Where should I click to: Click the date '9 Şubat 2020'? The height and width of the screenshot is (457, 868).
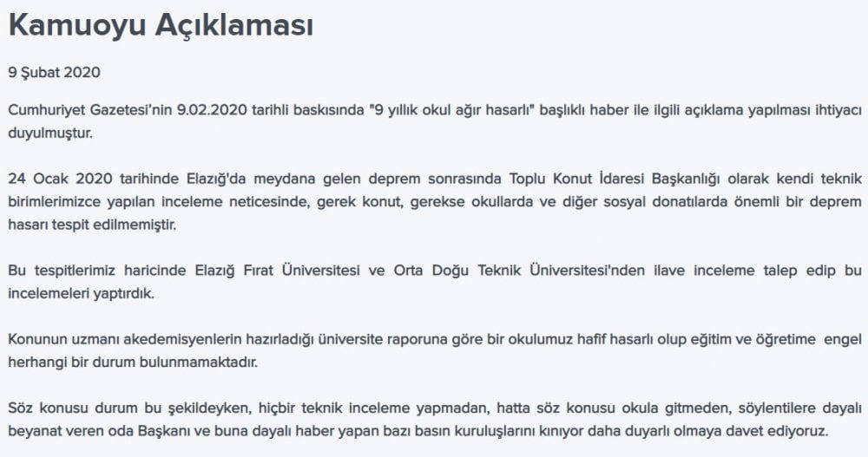54,73
